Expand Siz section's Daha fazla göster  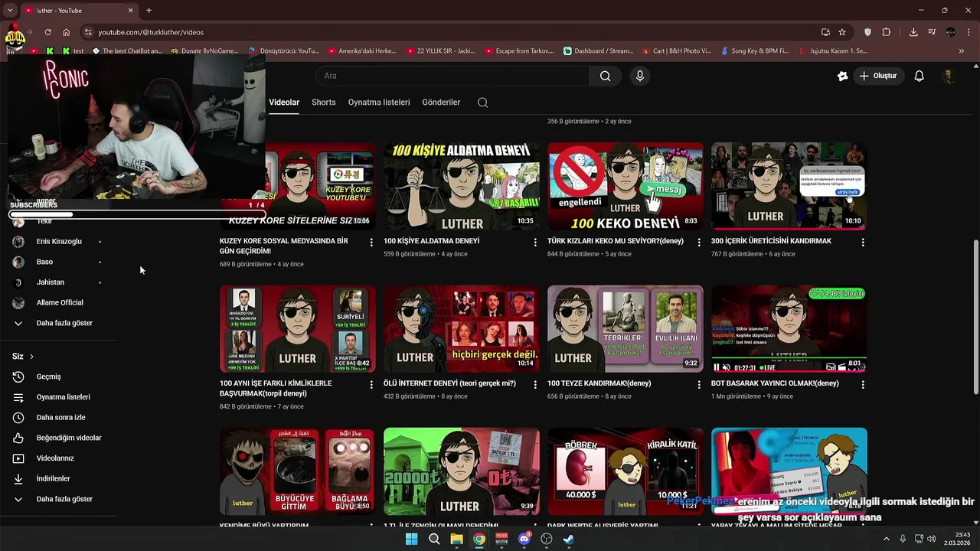(64, 499)
